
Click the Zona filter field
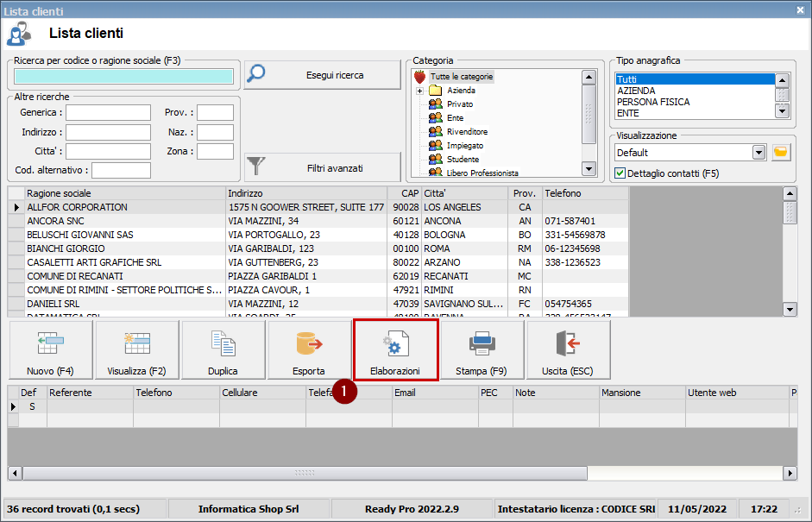pyautogui.click(x=216, y=151)
